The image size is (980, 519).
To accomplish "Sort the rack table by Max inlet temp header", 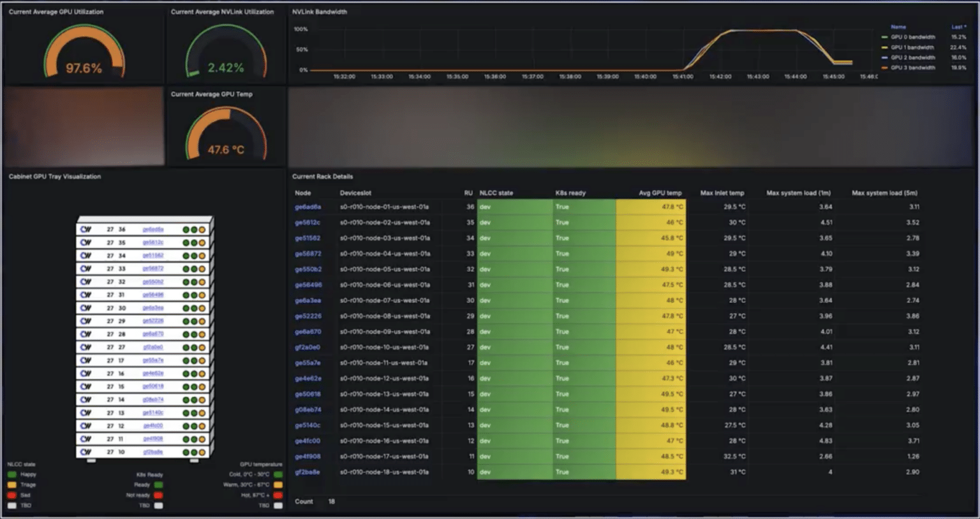I will [x=722, y=193].
